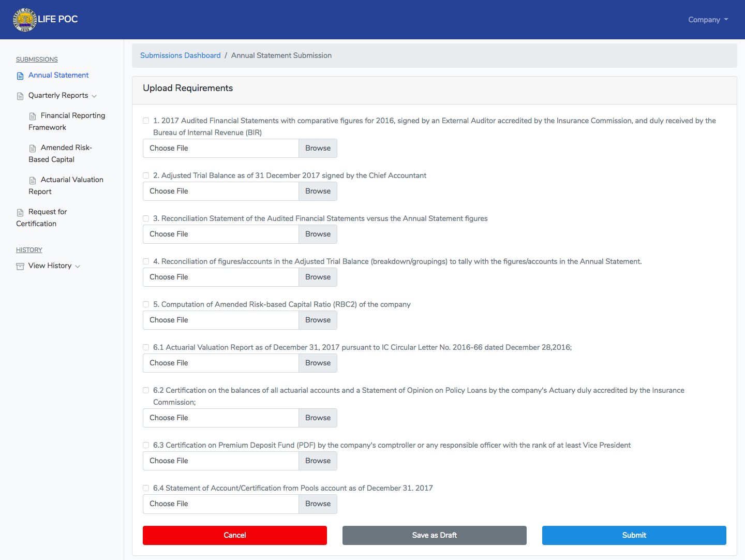Click Choose File field for requirement 1
This screenshot has height=560, width=745.
(x=221, y=148)
